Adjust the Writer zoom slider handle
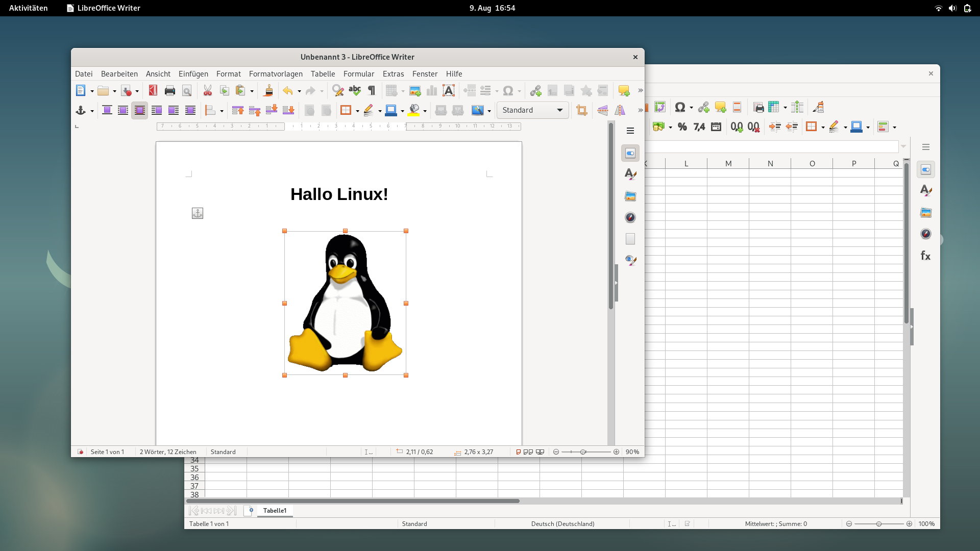 [583, 452]
